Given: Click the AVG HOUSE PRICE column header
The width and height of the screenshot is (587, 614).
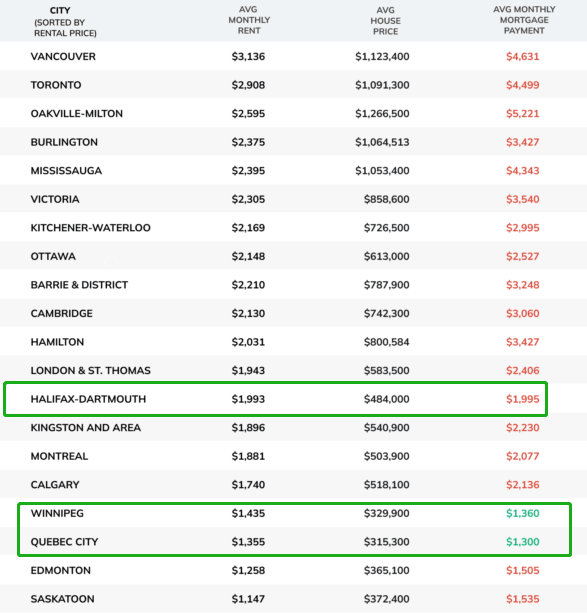Looking at the screenshot, I should click(x=385, y=21).
